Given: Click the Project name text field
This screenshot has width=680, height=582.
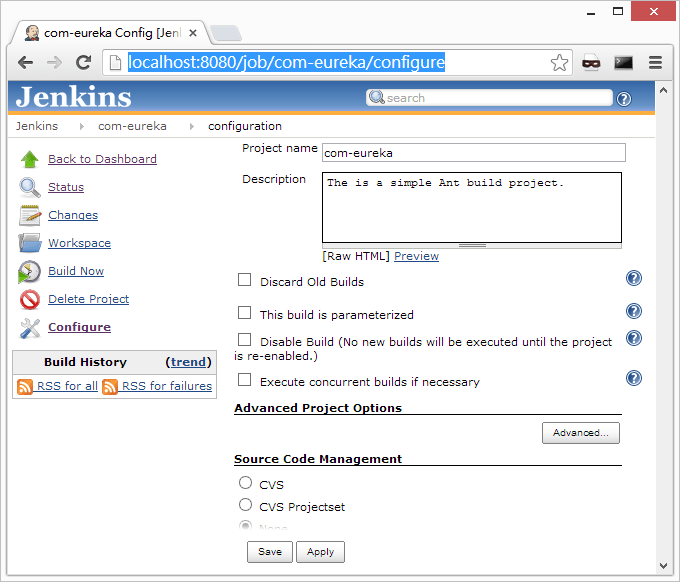Looking at the screenshot, I should (x=473, y=153).
